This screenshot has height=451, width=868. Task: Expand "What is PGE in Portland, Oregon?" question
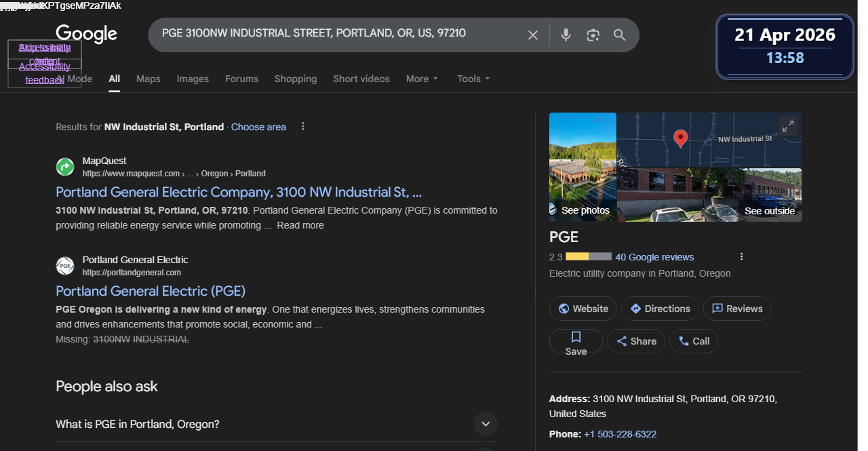click(277, 425)
